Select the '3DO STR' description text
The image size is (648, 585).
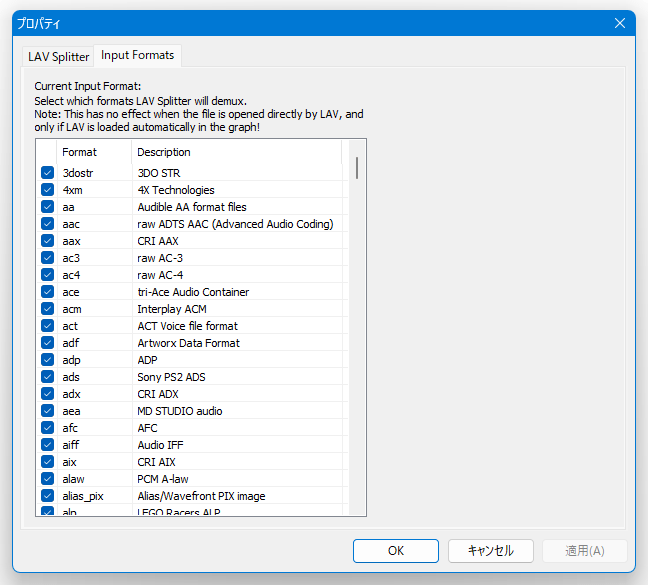click(159, 173)
